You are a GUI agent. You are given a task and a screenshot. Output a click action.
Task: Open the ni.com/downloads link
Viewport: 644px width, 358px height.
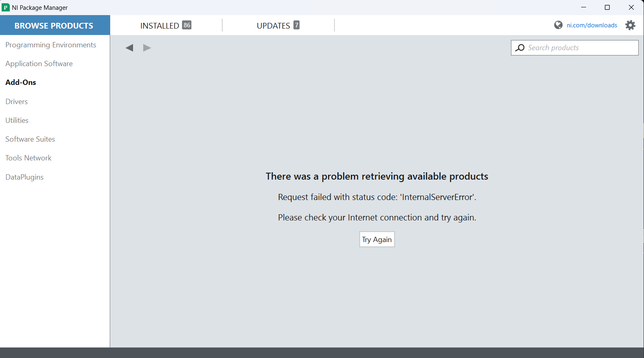coord(592,25)
